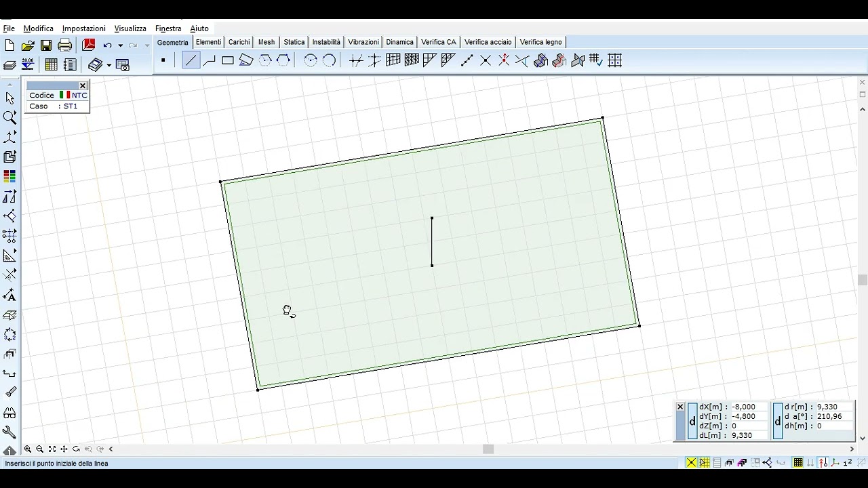This screenshot has width=868, height=488.
Task: Open the undo history dropdown arrow
Action: 120,45
